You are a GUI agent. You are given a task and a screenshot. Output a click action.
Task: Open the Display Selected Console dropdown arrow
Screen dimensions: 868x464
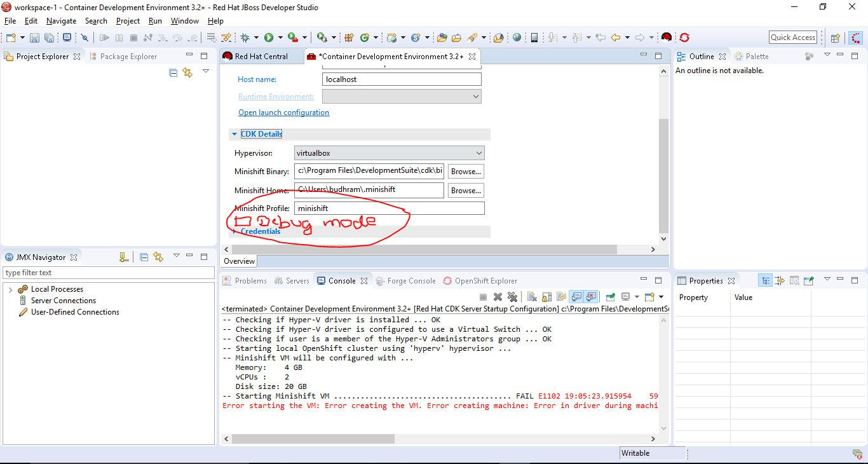(x=637, y=297)
